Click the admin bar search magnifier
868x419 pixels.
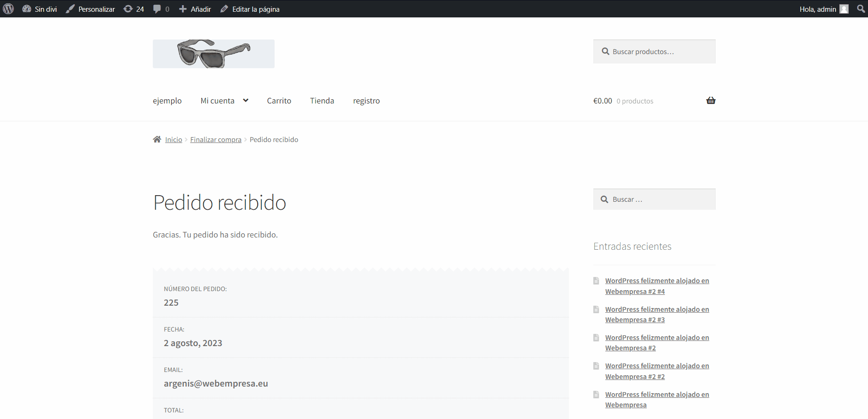[861, 9]
